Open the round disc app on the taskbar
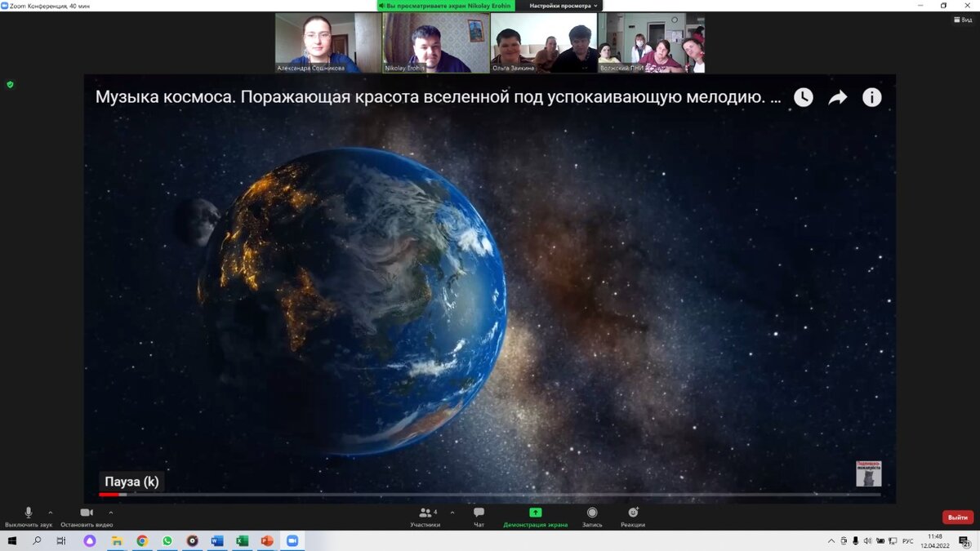The image size is (980, 551). (193, 540)
